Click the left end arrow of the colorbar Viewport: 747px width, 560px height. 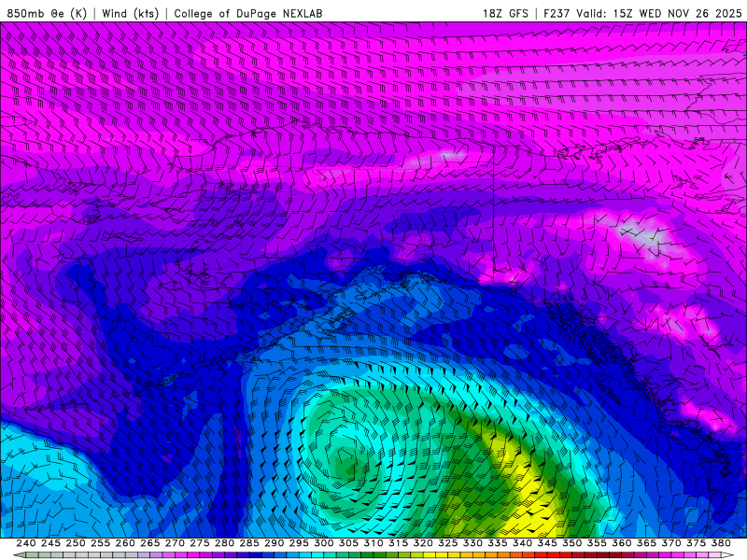pyautogui.click(x=18, y=555)
